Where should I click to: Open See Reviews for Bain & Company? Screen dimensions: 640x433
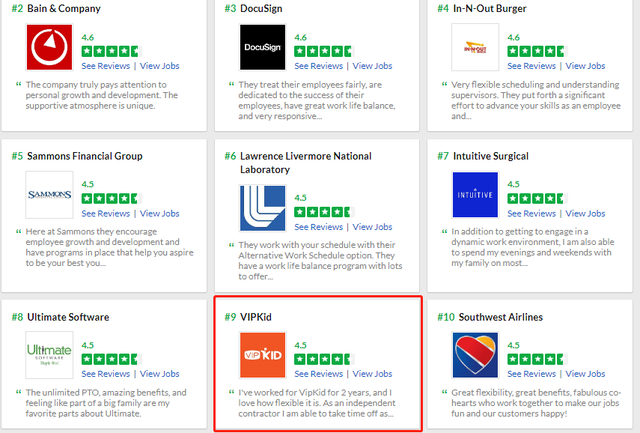105,66
